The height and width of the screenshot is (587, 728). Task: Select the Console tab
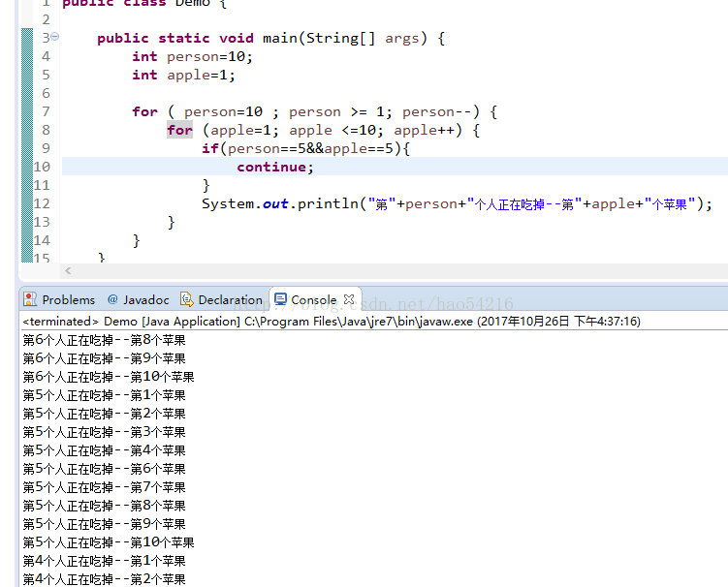click(x=314, y=299)
